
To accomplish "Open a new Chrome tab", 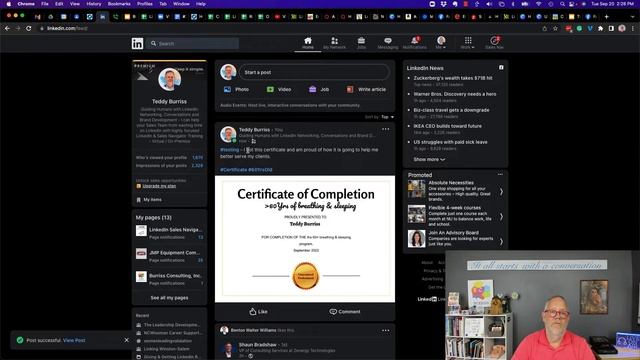I will click(607, 17).
